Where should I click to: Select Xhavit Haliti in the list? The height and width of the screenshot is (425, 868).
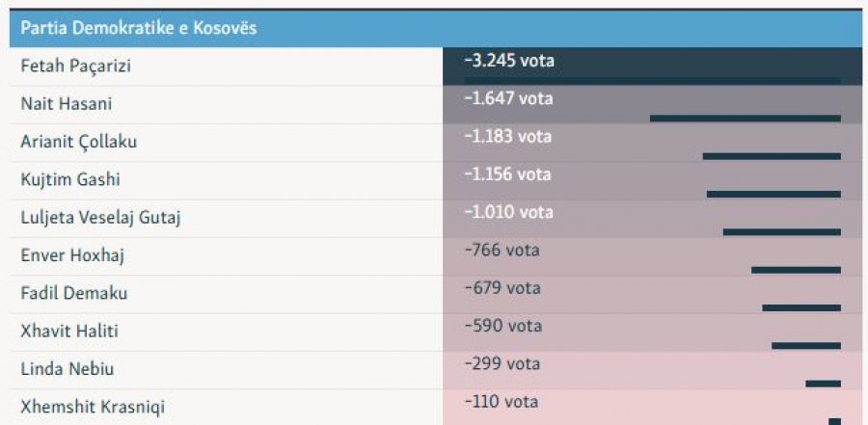pos(69,331)
